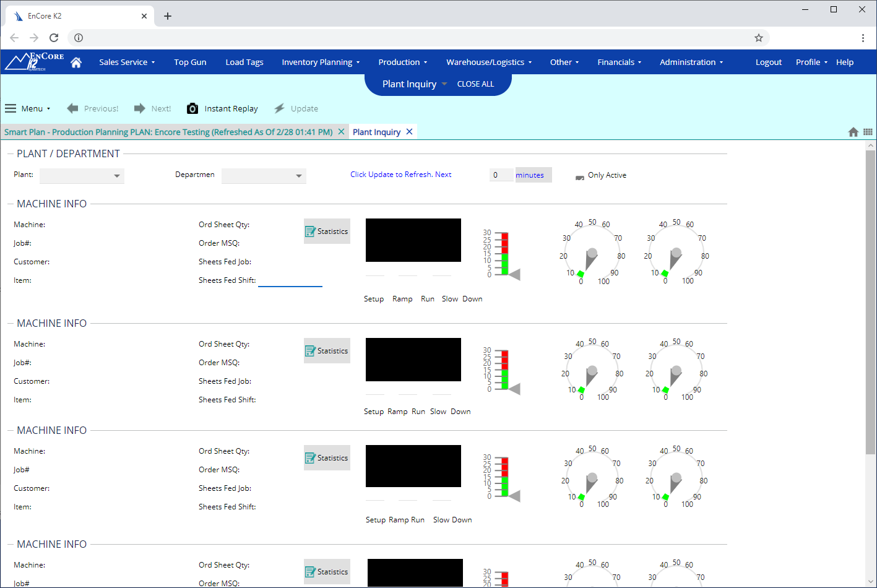Click the home icon in navigation bar
The height and width of the screenshot is (588, 877).
pyautogui.click(x=76, y=63)
